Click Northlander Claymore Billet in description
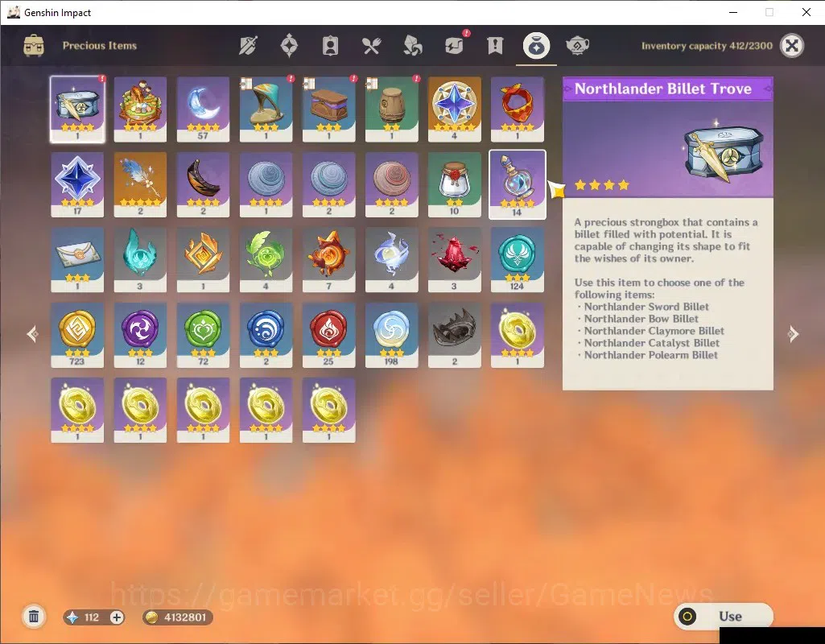Viewport: 825px width, 644px height. click(654, 331)
